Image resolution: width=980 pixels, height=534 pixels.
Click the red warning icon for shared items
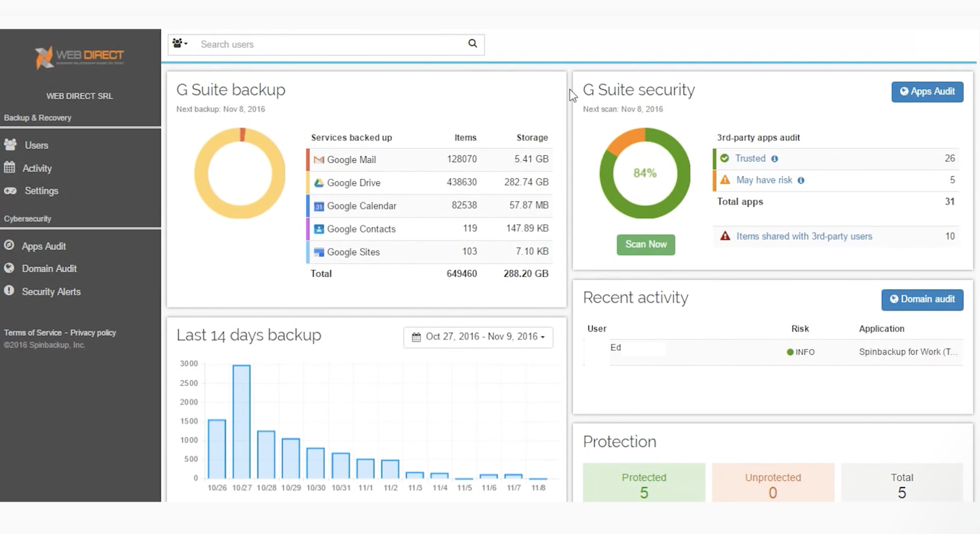coord(725,236)
